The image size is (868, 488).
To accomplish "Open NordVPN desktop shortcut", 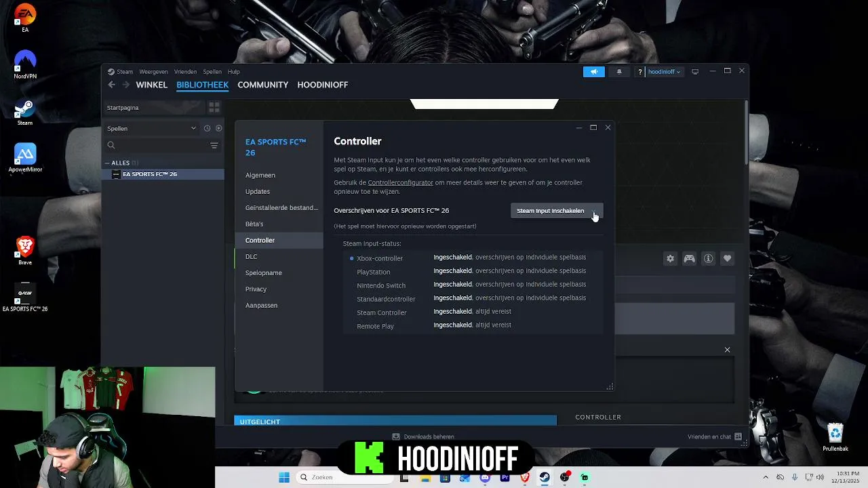I will point(25,64).
